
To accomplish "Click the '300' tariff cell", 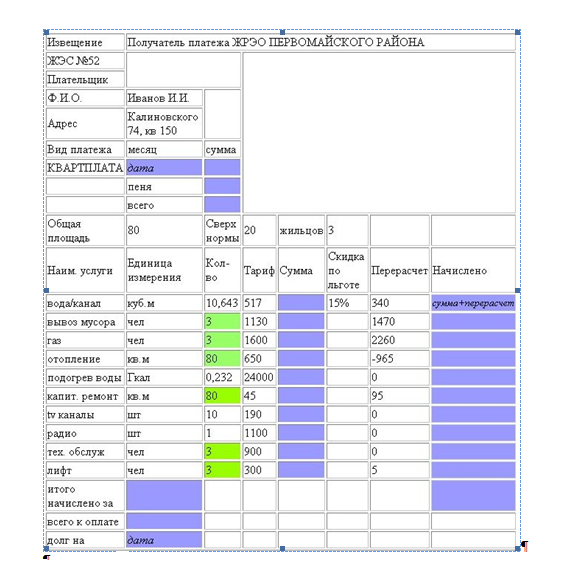I will pyautogui.click(x=259, y=470).
